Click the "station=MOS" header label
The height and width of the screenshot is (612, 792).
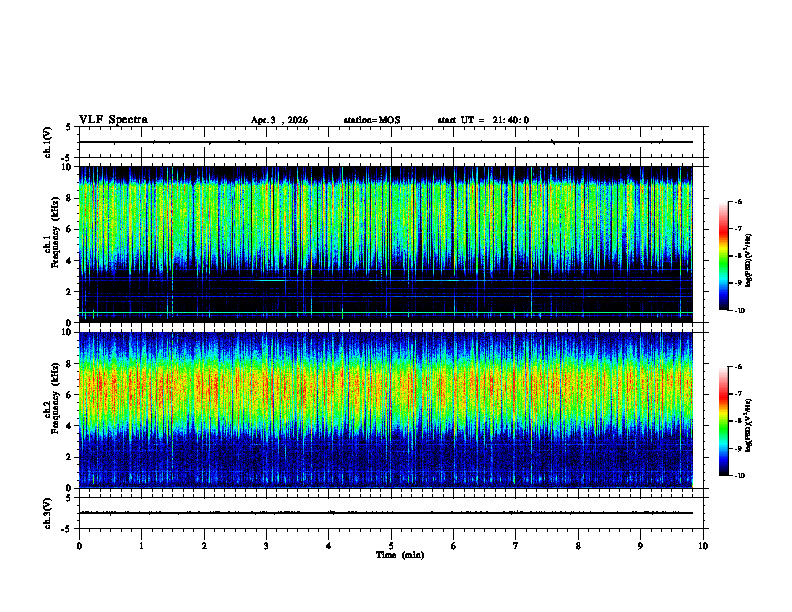coord(372,120)
